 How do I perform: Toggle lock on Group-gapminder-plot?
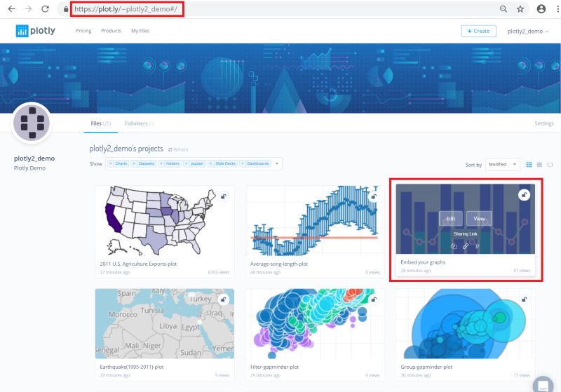point(524,299)
